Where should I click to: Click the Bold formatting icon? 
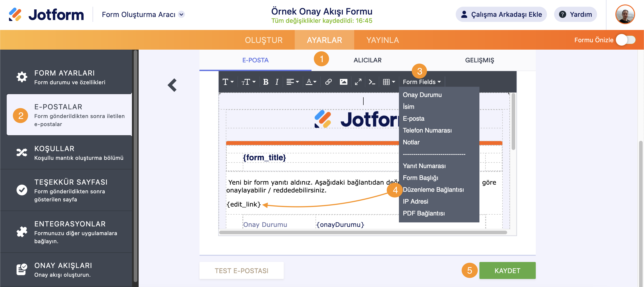pyautogui.click(x=265, y=82)
